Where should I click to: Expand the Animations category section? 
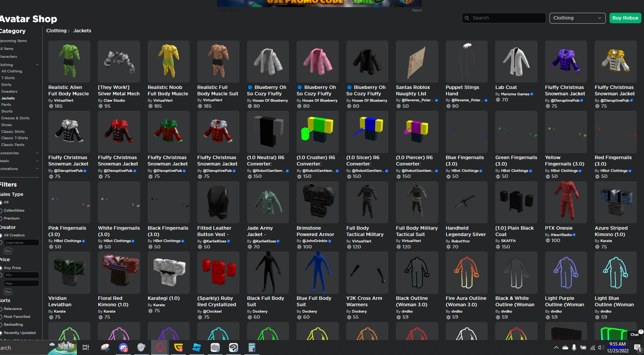37,169
